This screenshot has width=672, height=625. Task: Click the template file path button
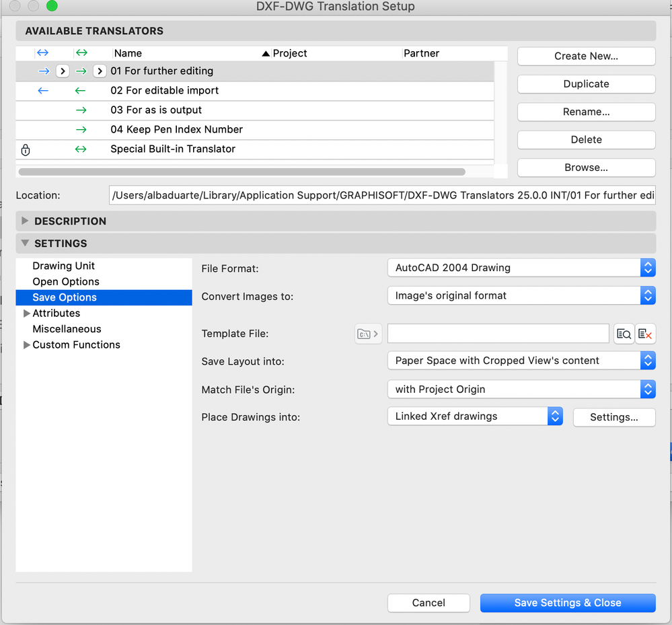point(367,334)
